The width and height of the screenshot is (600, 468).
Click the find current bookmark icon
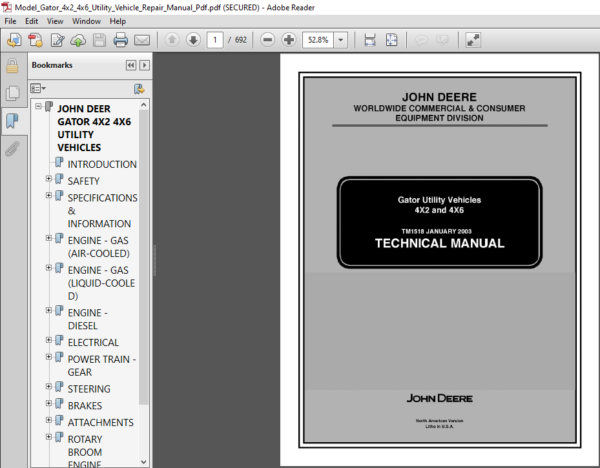[139, 89]
